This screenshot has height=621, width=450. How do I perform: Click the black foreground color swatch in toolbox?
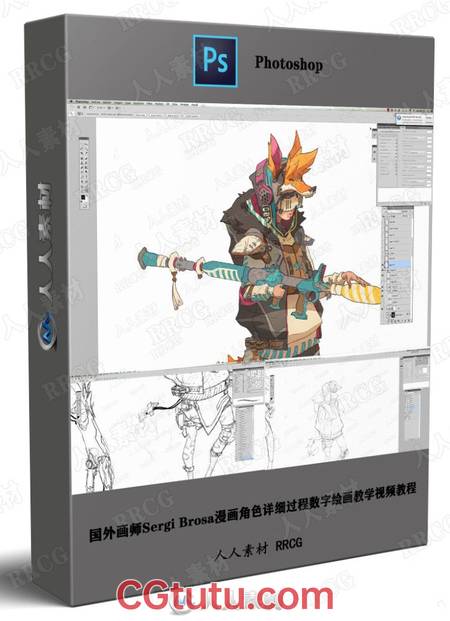[x=83, y=197]
